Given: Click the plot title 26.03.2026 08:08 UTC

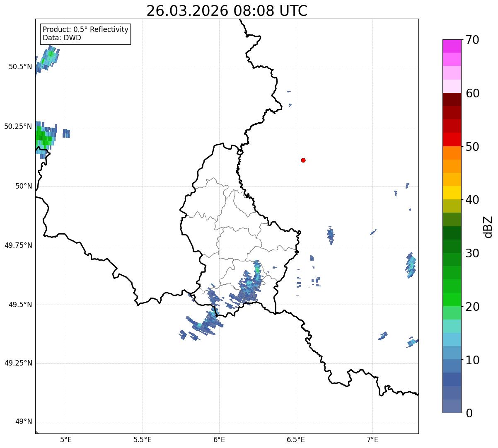Looking at the screenshot, I should pyautogui.click(x=227, y=11).
